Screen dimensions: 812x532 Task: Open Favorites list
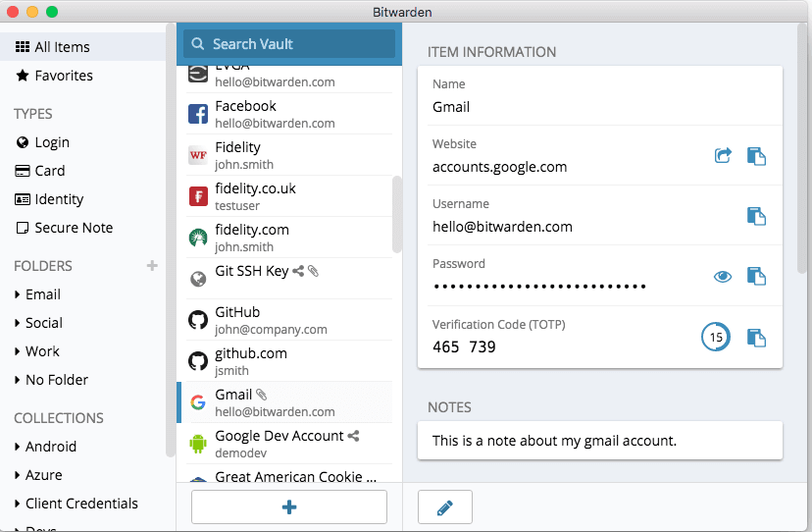(82, 76)
